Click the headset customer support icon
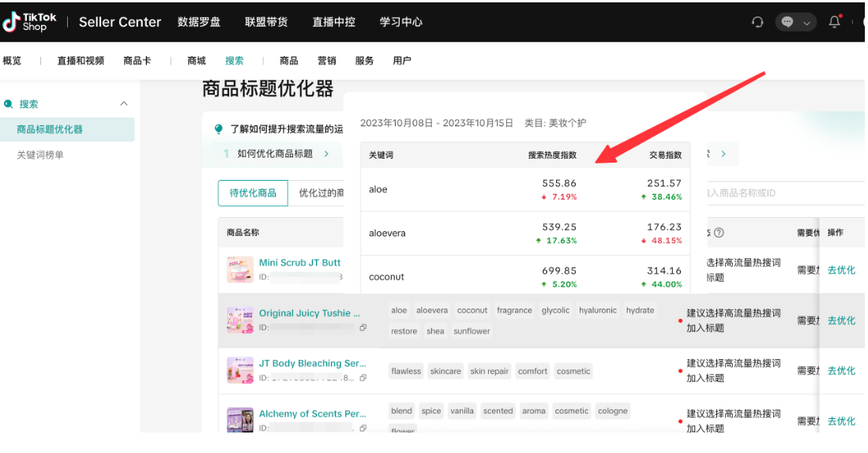The image size is (868, 453). click(x=757, y=22)
